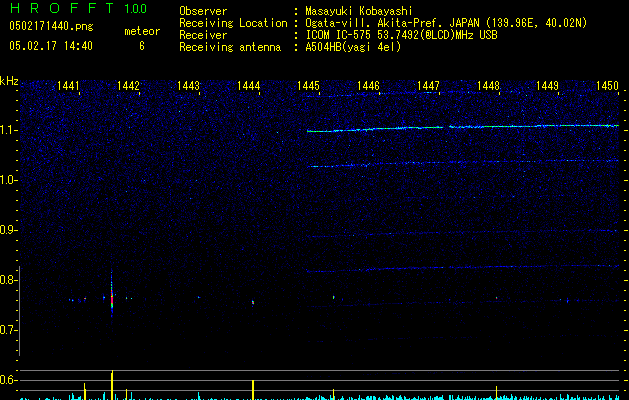Screen dimensions: 629x400
Task: Click the 1441 time marker
Action: 69,87
